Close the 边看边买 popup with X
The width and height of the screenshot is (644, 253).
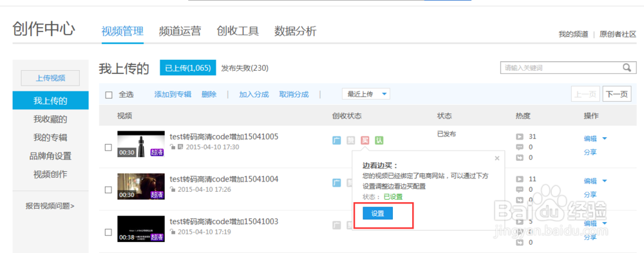[497, 158]
